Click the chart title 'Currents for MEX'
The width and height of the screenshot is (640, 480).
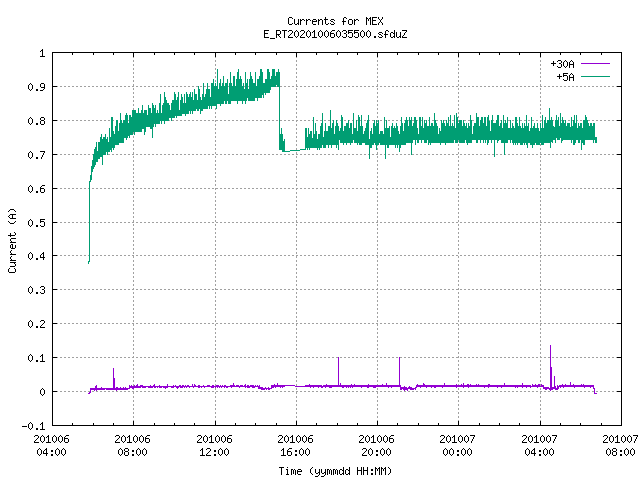335,21
